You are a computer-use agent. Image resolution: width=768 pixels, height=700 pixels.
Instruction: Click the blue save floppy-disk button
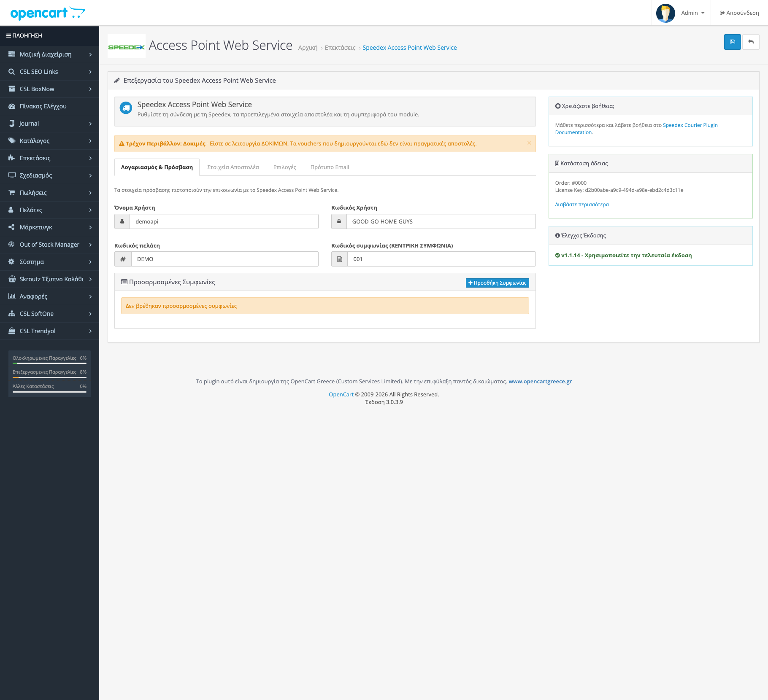coord(732,42)
